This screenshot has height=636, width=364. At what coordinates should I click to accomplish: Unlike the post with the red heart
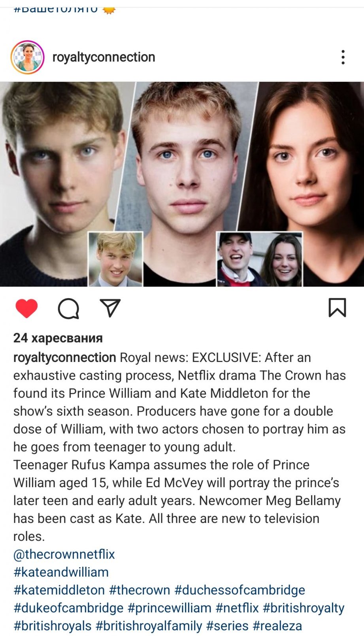pos(26,308)
